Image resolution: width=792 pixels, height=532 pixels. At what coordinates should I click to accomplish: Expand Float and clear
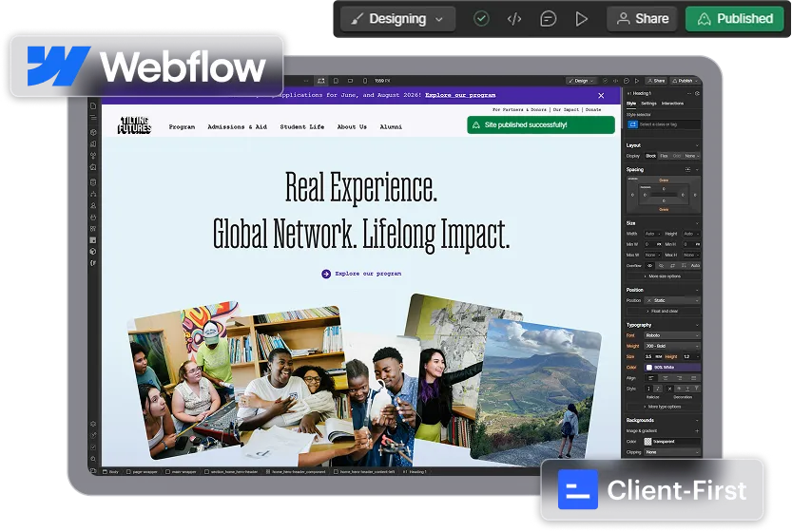click(663, 312)
